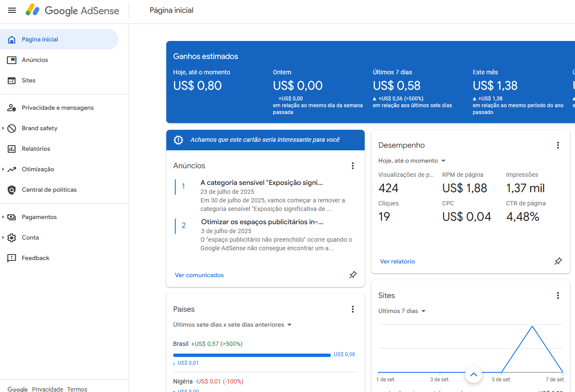Open Países date comparison dropdown

click(x=232, y=325)
